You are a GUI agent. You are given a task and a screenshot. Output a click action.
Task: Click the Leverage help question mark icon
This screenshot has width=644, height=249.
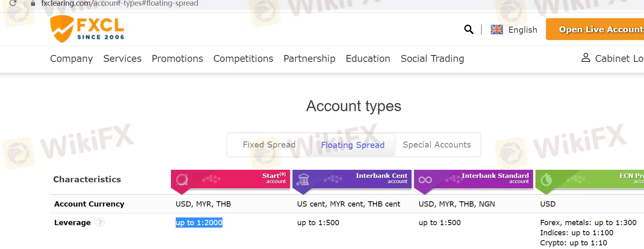click(100, 222)
